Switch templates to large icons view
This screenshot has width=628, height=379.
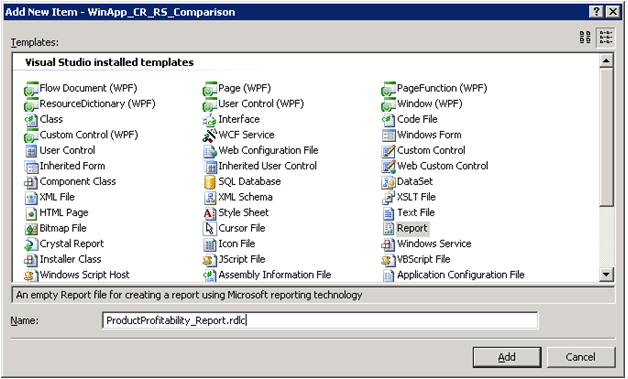click(585, 37)
